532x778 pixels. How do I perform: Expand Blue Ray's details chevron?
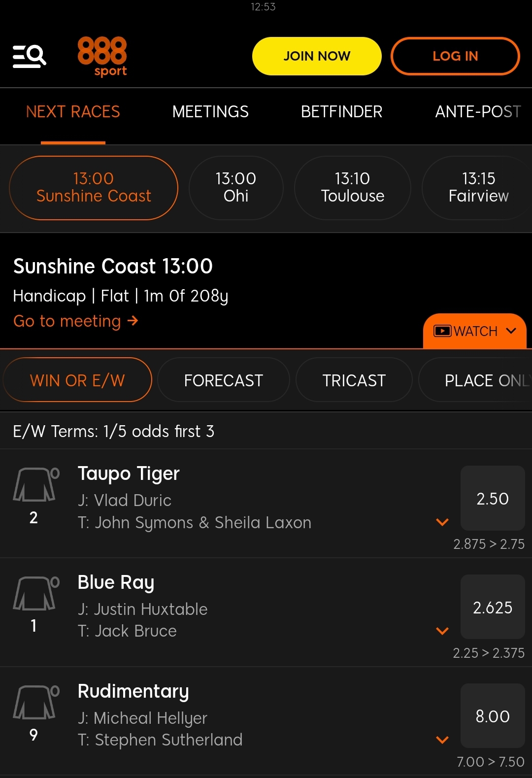click(x=442, y=631)
